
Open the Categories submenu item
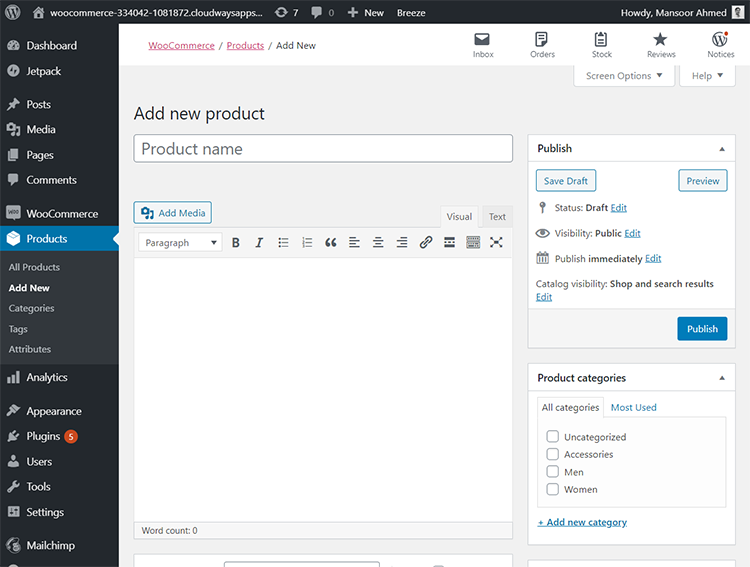(x=32, y=308)
